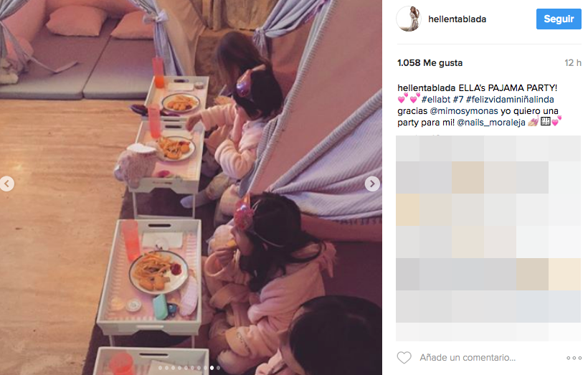Screen dimensions: 588x375
Task: Select the active white carousel dot indicator
Action: click(x=212, y=368)
